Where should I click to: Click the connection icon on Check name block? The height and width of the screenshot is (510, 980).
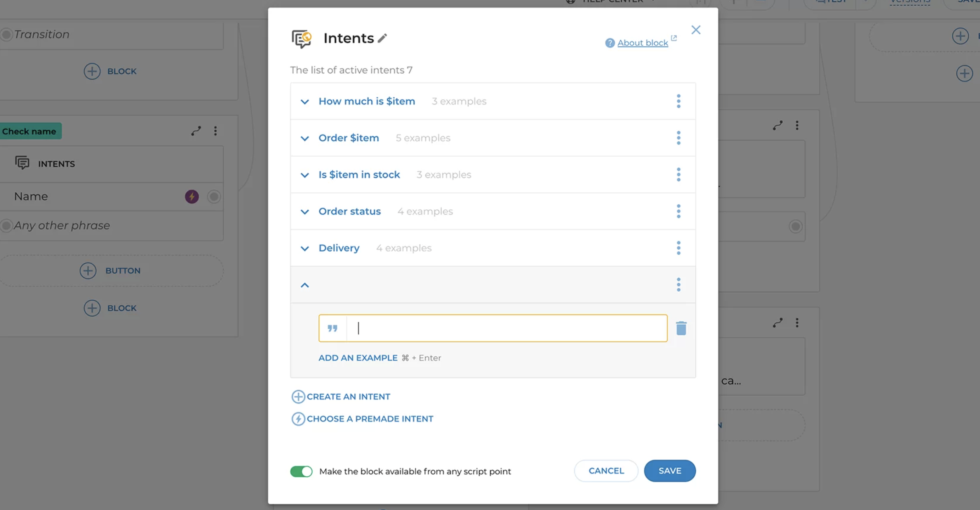pyautogui.click(x=196, y=131)
